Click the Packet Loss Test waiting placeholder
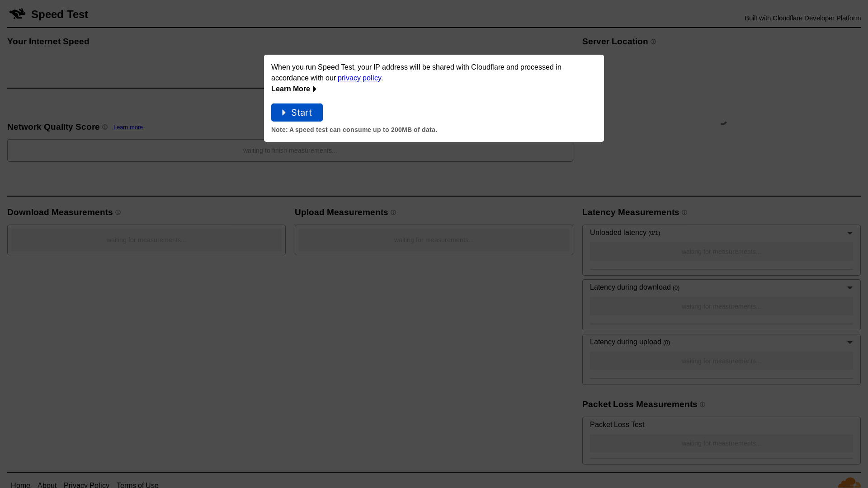The width and height of the screenshot is (868, 488). pos(722,443)
